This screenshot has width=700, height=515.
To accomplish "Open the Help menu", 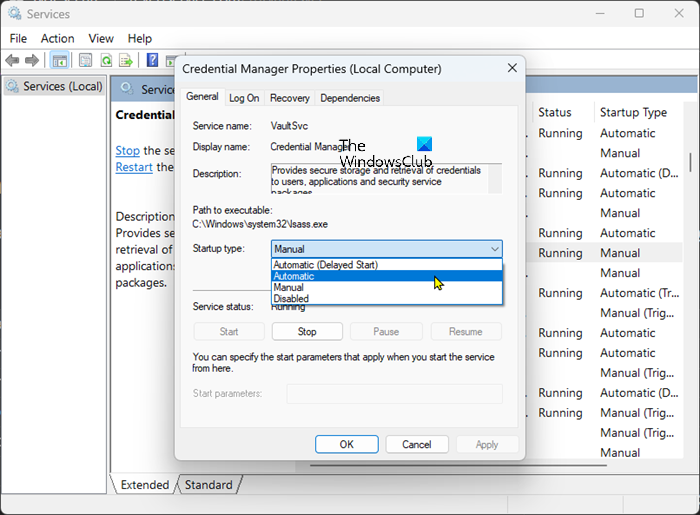I will [x=140, y=39].
